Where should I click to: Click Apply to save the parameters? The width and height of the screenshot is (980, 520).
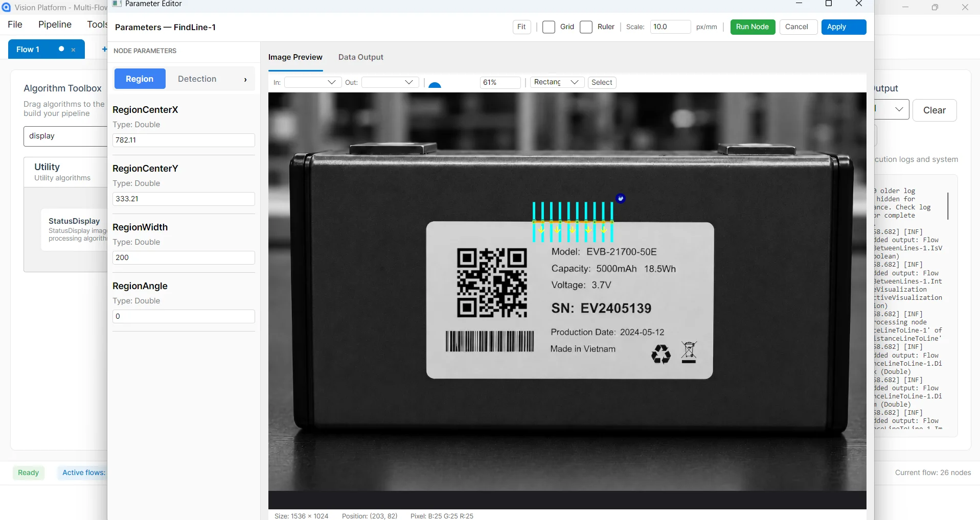click(x=844, y=27)
